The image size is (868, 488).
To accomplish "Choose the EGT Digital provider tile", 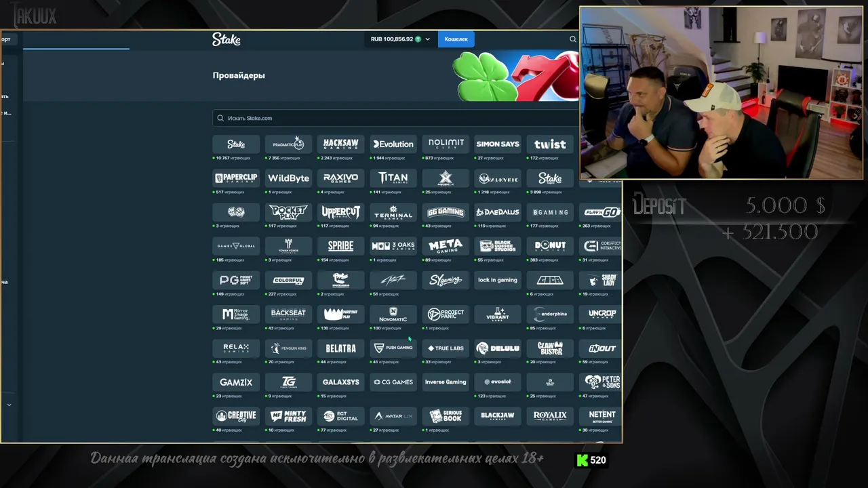I will (340, 415).
